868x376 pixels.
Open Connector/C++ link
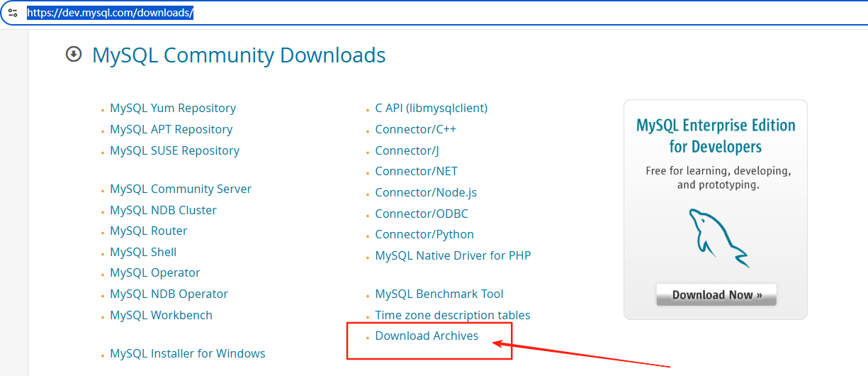point(416,129)
